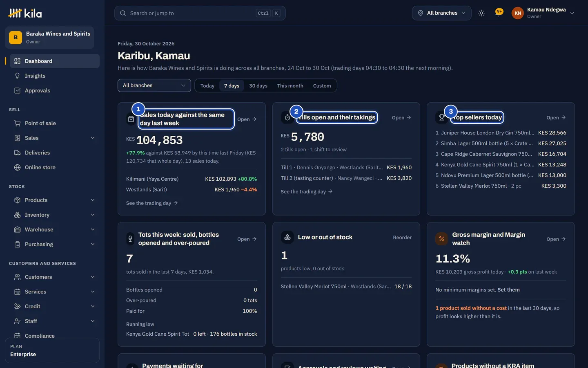The image size is (588, 368).
Task: Click the Search or jump to field
Action: click(x=200, y=13)
